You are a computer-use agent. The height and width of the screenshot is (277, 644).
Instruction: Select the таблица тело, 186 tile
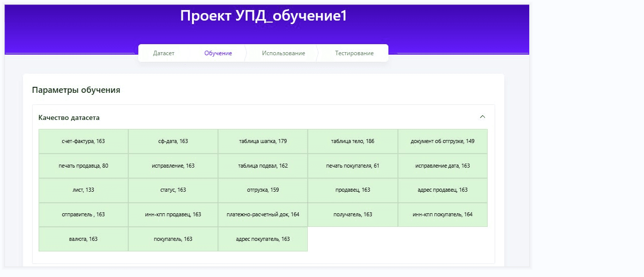pyautogui.click(x=352, y=142)
